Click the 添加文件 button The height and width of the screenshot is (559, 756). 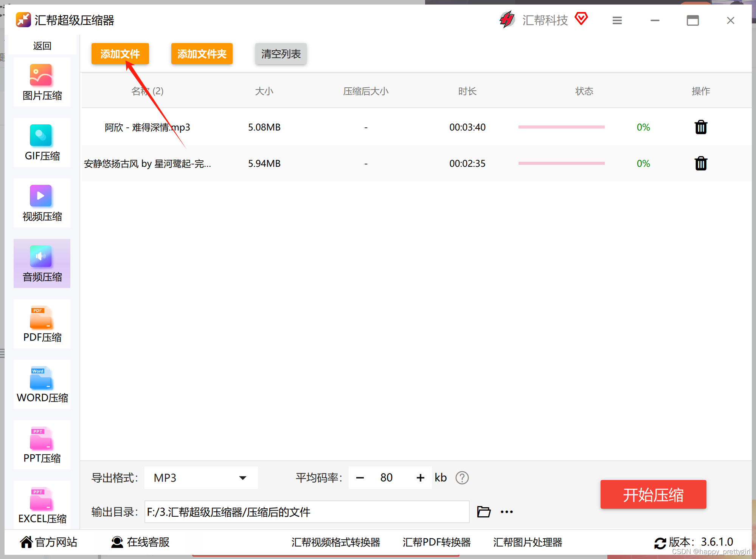tap(120, 54)
